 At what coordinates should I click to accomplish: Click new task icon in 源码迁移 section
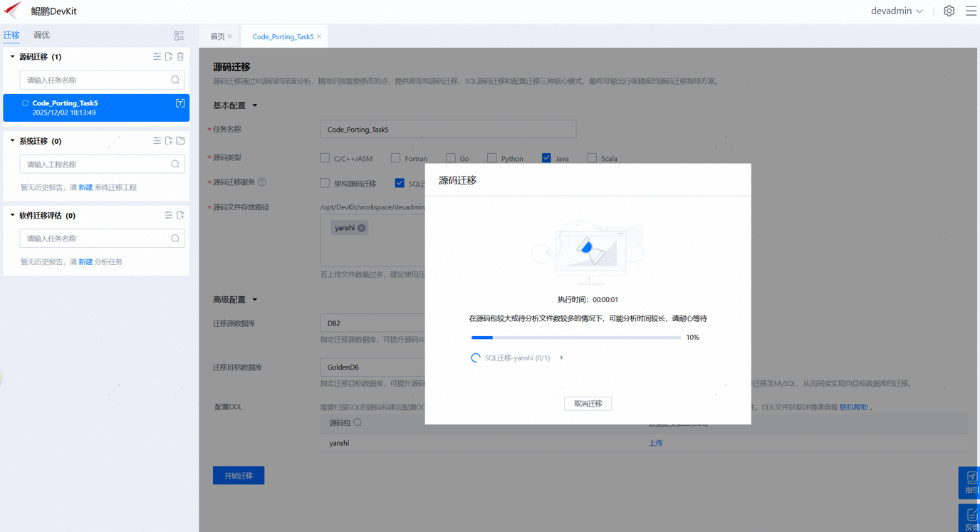169,57
